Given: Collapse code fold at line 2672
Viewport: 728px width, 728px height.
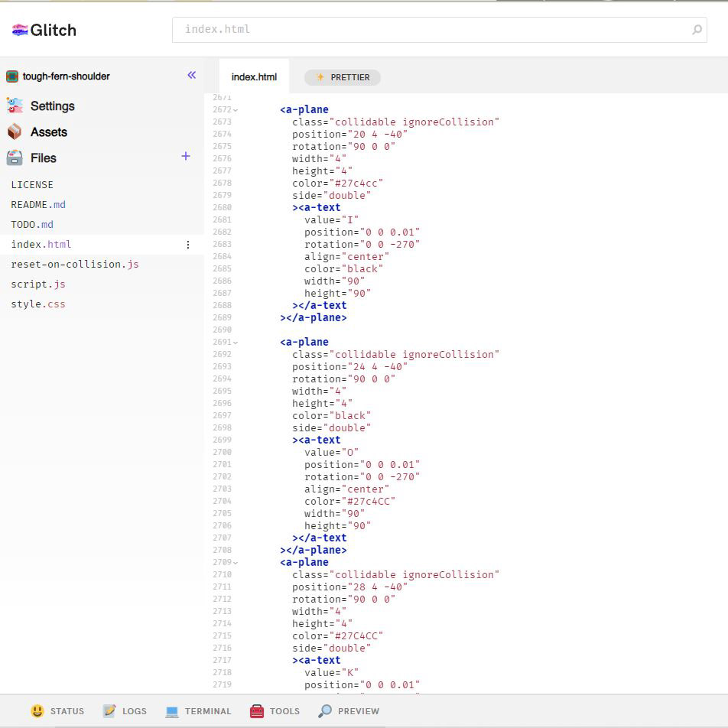Looking at the screenshot, I should pos(236,110).
